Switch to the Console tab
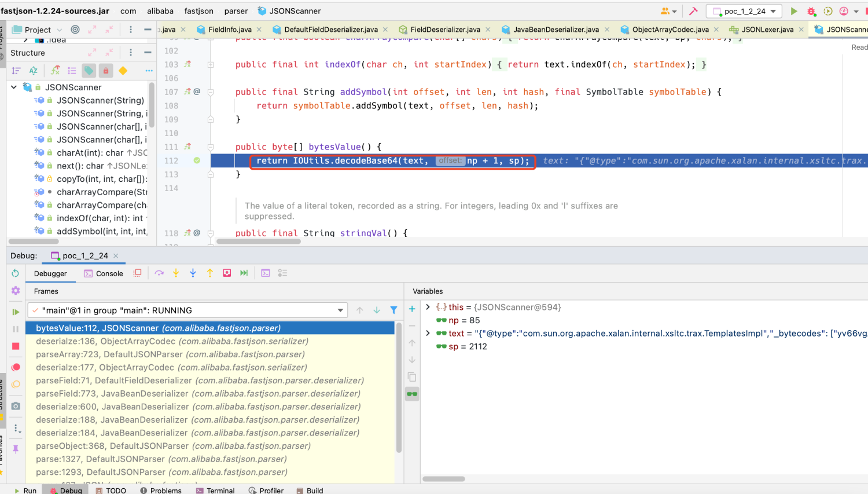 (x=104, y=273)
